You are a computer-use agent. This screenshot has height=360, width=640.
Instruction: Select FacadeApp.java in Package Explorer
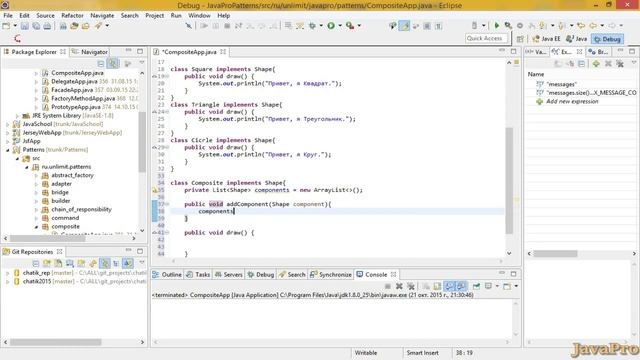coord(72,90)
